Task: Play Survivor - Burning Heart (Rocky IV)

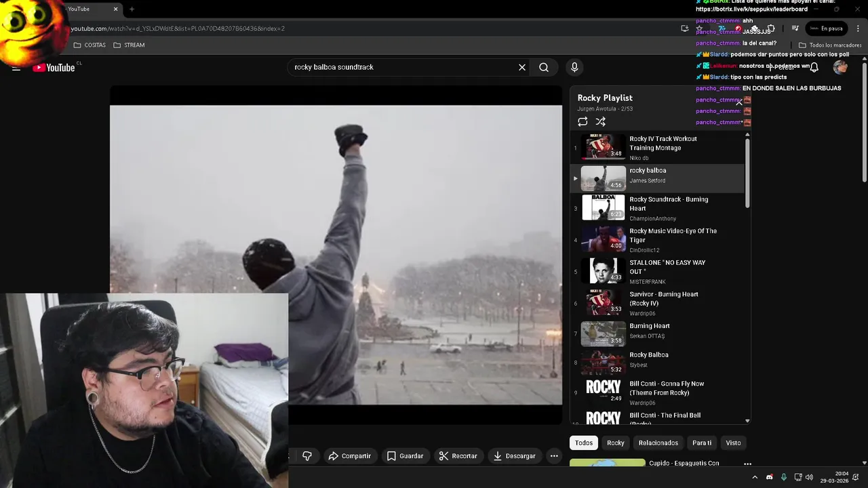Action: [657, 303]
